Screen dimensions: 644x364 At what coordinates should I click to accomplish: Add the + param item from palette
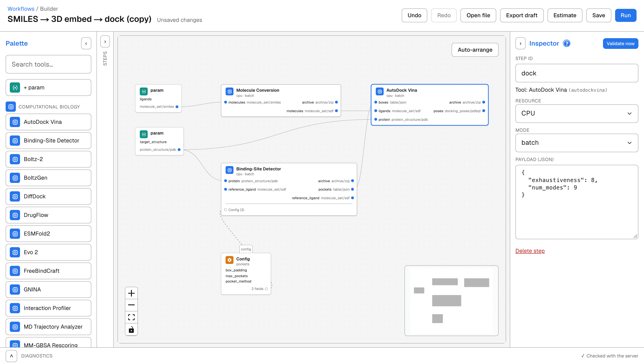coord(48,88)
